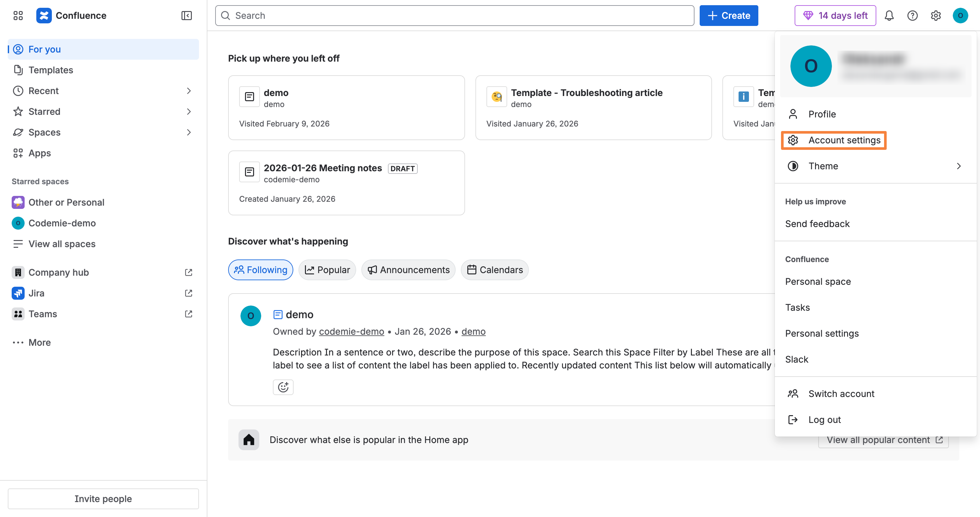Viewport: 980px width, 517px height.
Task: Expand the Recent section chevron
Action: point(189,90)
